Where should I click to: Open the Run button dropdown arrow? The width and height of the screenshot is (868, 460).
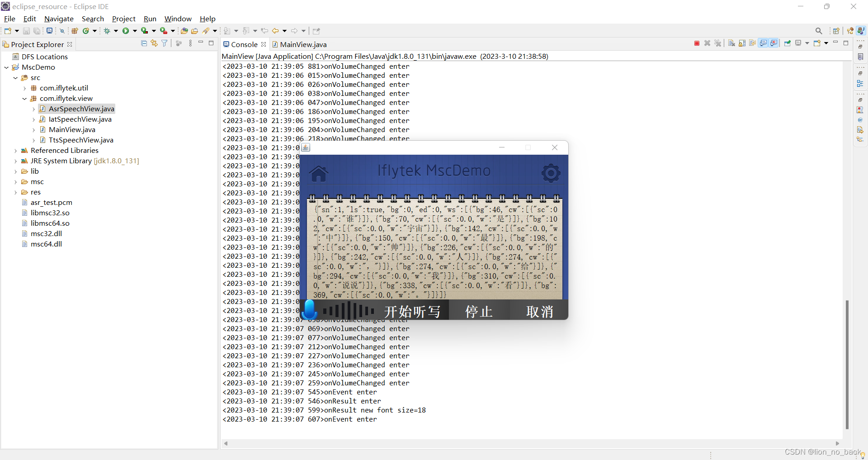(x=135, y=31)
